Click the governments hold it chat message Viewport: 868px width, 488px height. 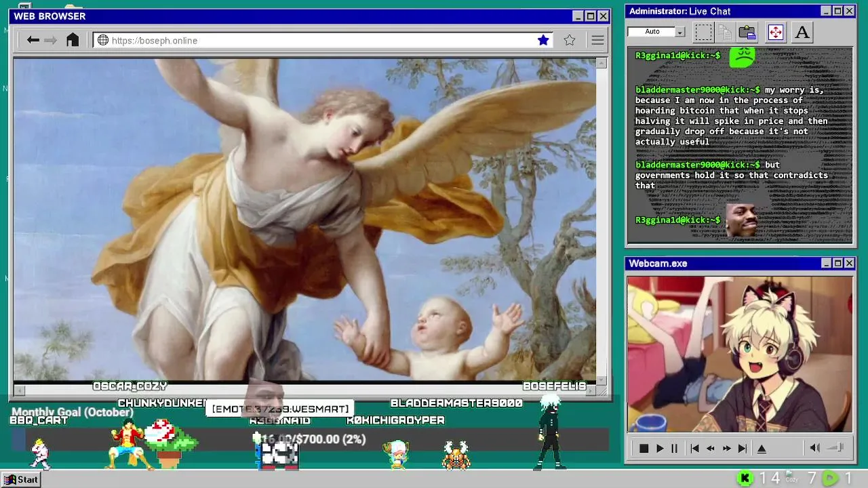tap(732, 175)
